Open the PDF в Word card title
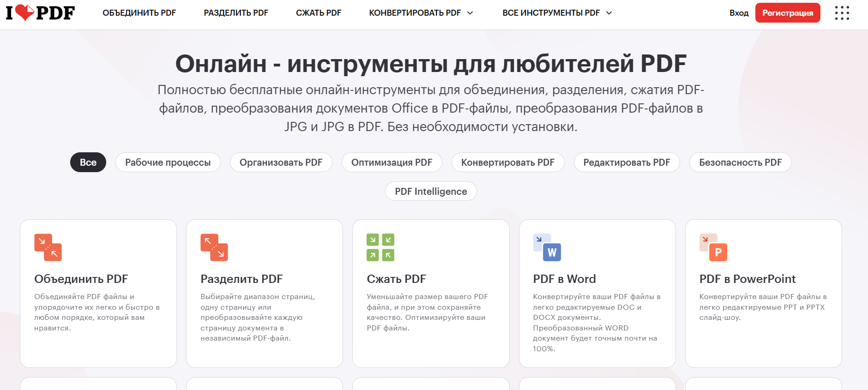Image resolution: width=868 pixels, height=390 pixels. coord(564,279)
